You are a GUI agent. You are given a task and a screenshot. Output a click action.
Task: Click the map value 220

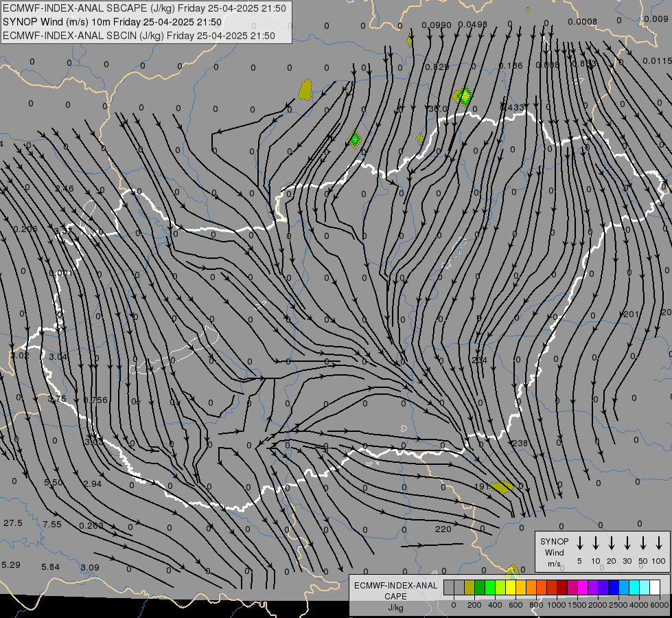click(443, 529)
